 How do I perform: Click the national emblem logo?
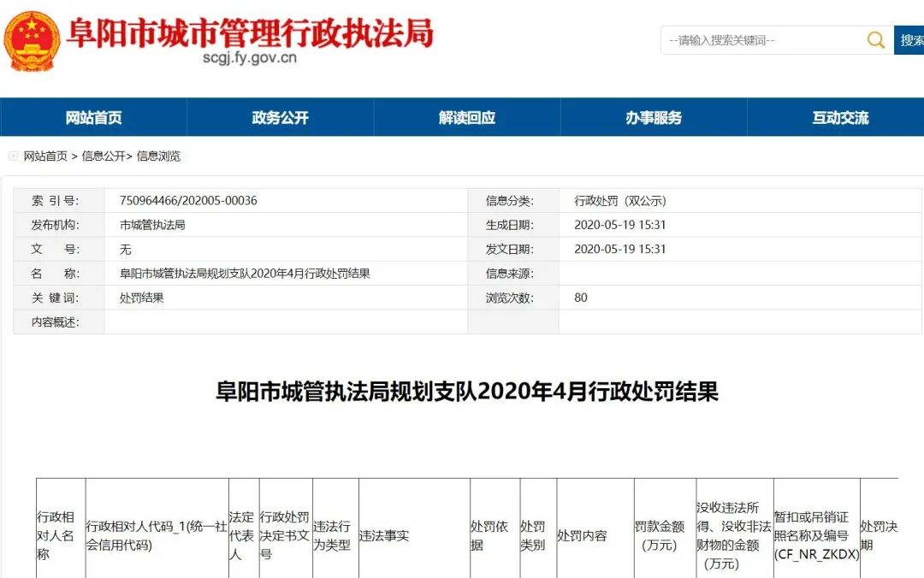coord(32,41)
